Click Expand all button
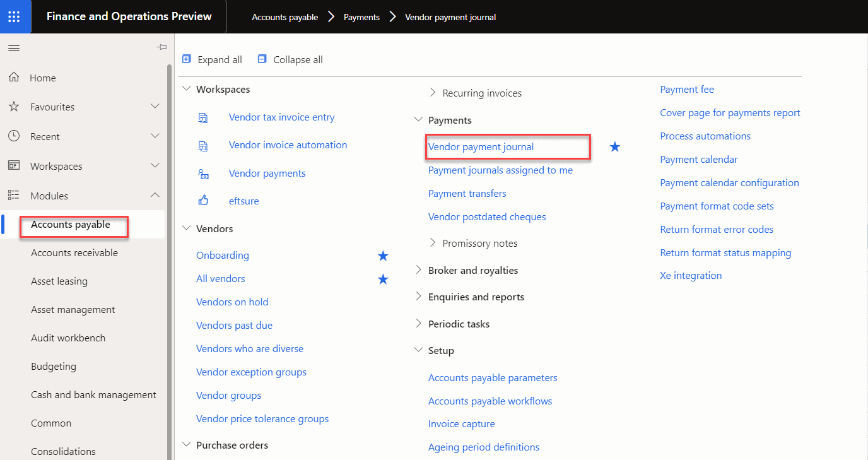868x460 pixels. pyautogui.click(x=213, y=59)
